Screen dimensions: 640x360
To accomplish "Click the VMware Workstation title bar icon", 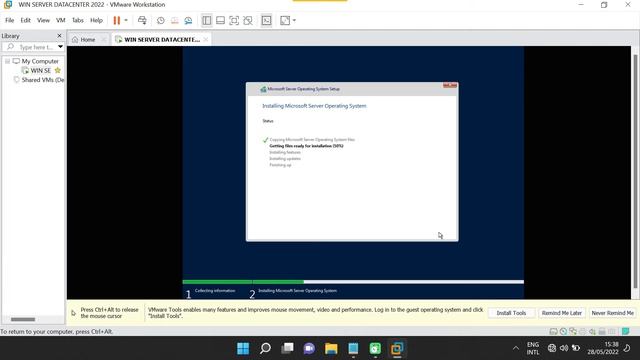I will click(x=8, y=4).
